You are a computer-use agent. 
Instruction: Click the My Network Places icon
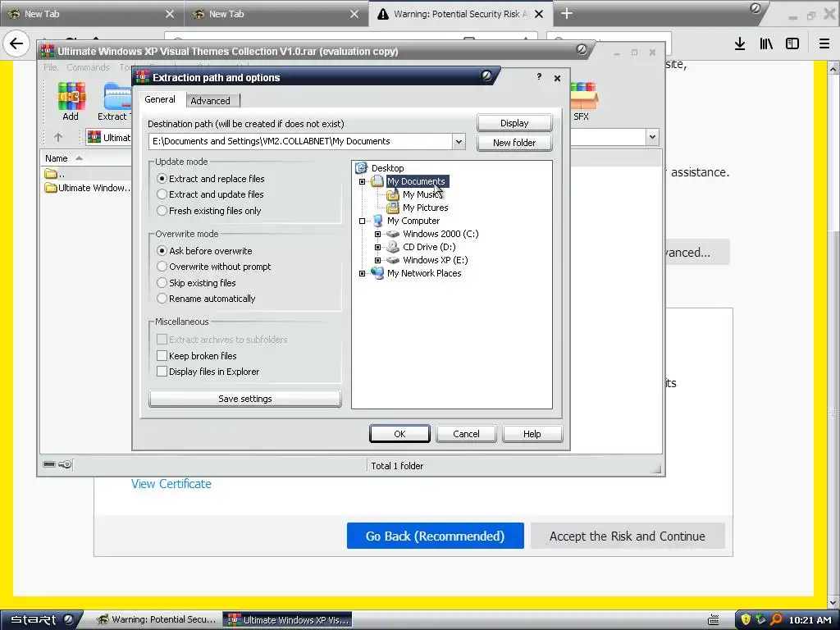(377, 273)
